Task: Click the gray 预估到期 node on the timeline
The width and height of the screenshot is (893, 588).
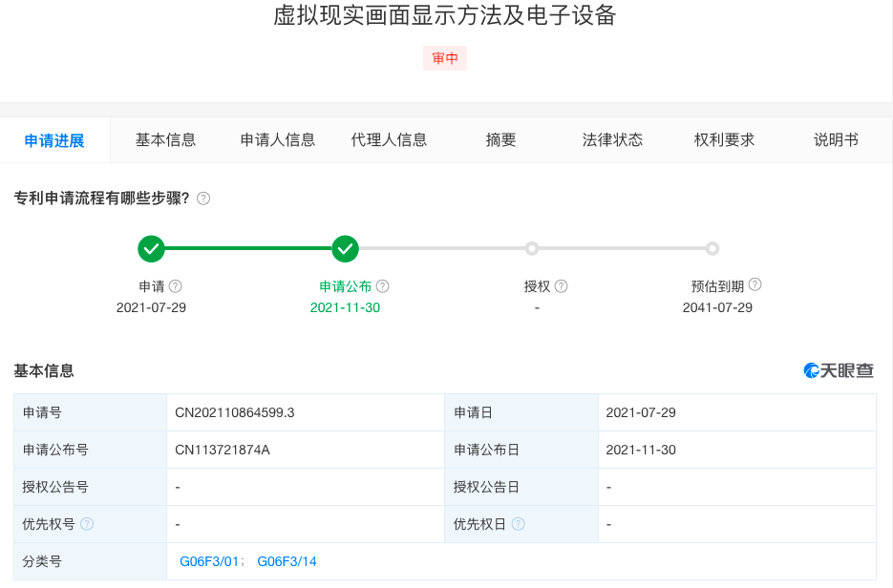Action: pos(712,248)
